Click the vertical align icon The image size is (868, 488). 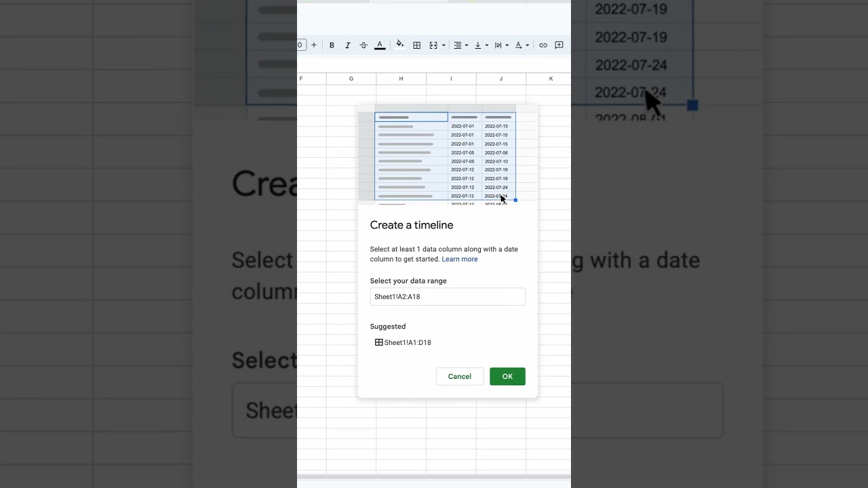point(478,45)
